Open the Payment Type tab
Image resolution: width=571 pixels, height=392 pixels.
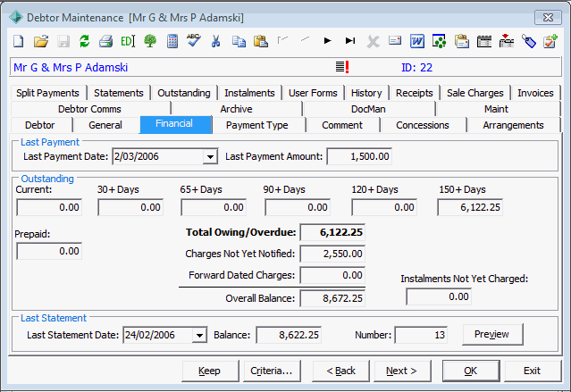[256, 125]
